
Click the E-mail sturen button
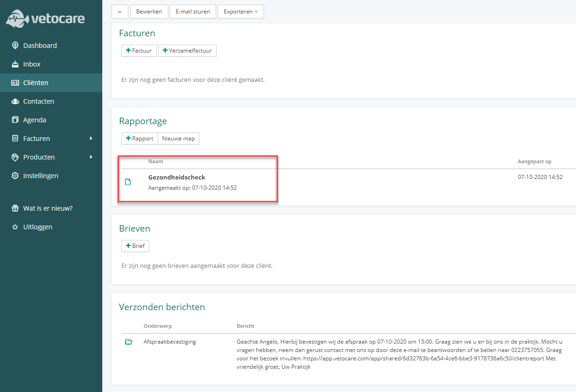(193, 12)
